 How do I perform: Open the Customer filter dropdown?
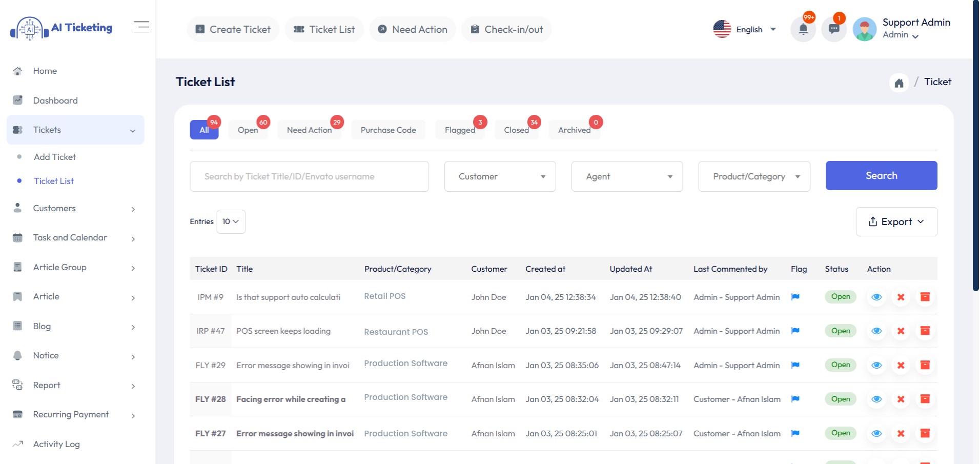click(500, 176)
